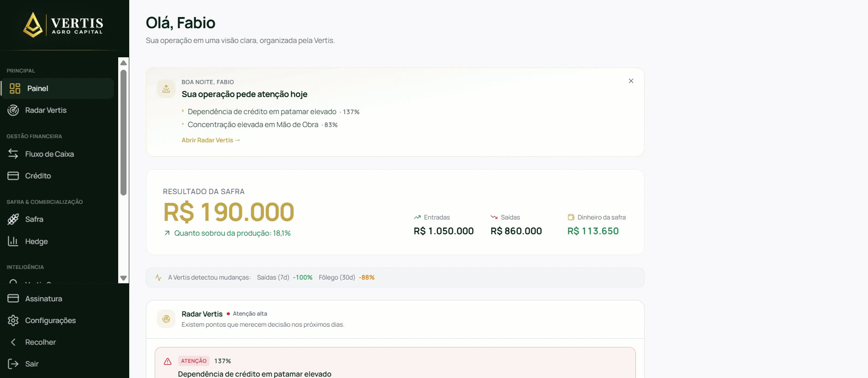868x378 pixels.
Task: Open the Safra menu entry
Action: point(57,219)
